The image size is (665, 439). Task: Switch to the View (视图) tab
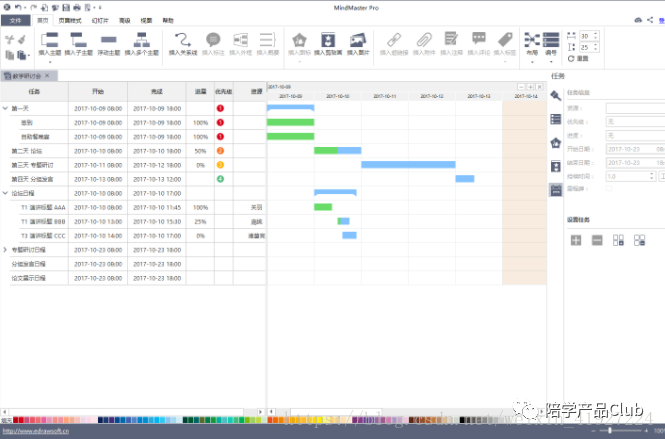click(146, 20)
